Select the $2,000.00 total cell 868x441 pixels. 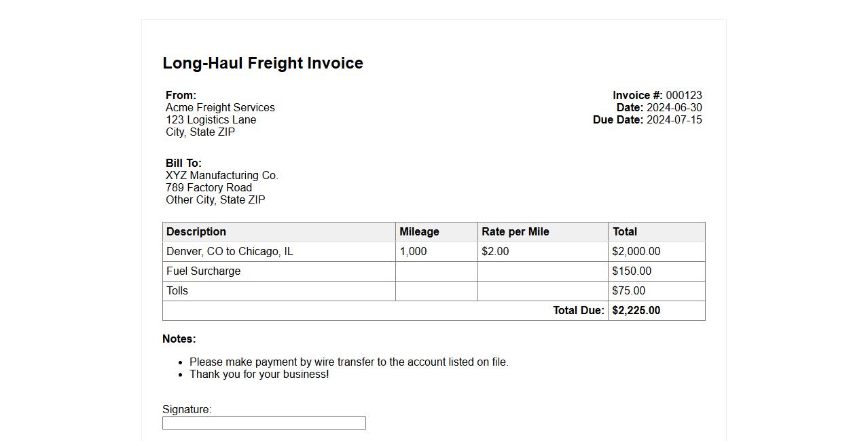(x=636, y=252)
